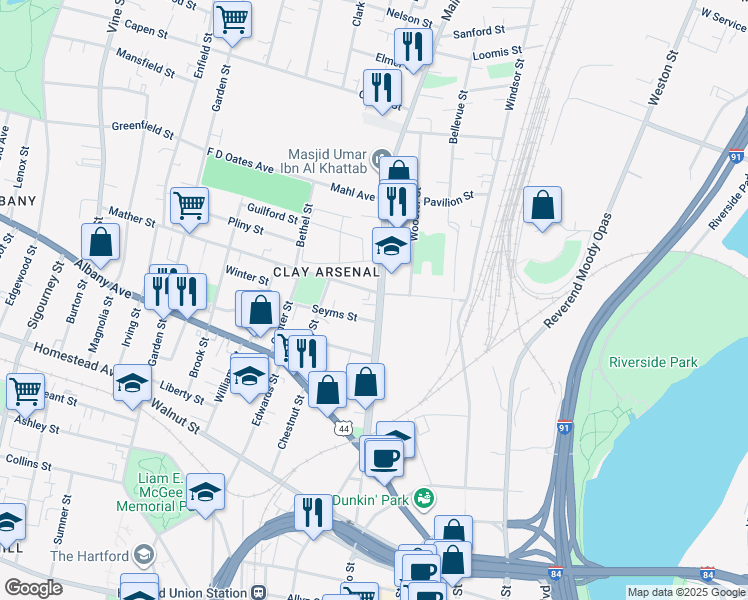Select the Liam E. McGee Memorial Park label
748x600 pixels.
(x=153, y=492)
